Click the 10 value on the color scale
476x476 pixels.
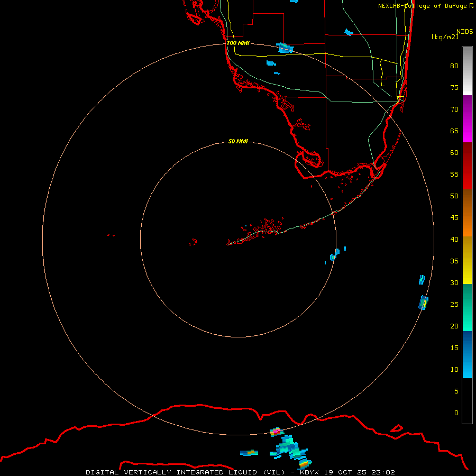click(454, 370)
